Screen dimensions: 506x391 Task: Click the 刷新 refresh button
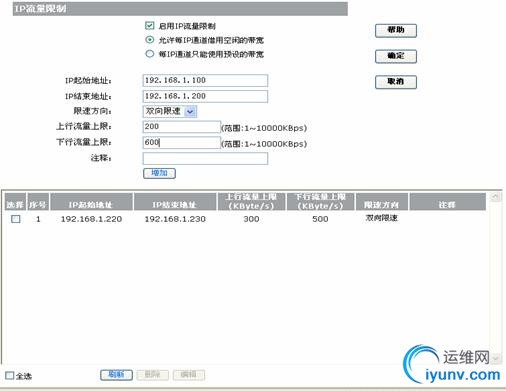(x=116, y=375)
